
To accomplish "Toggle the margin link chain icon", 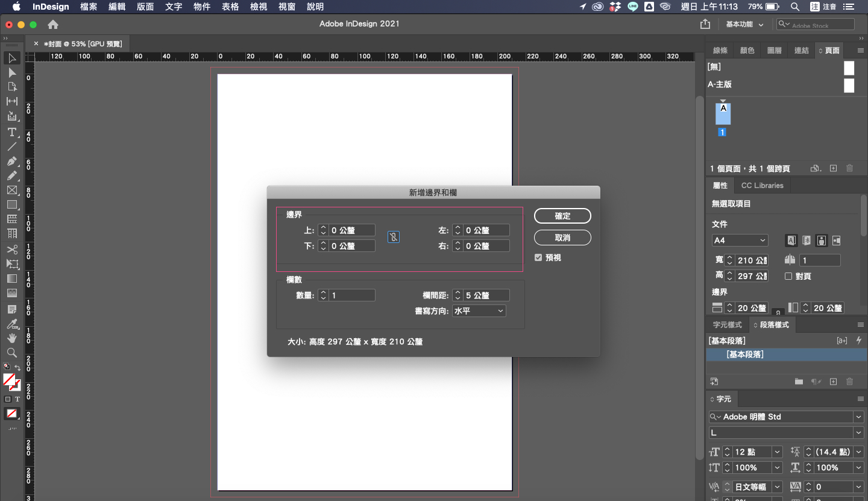I will (393, 238).
